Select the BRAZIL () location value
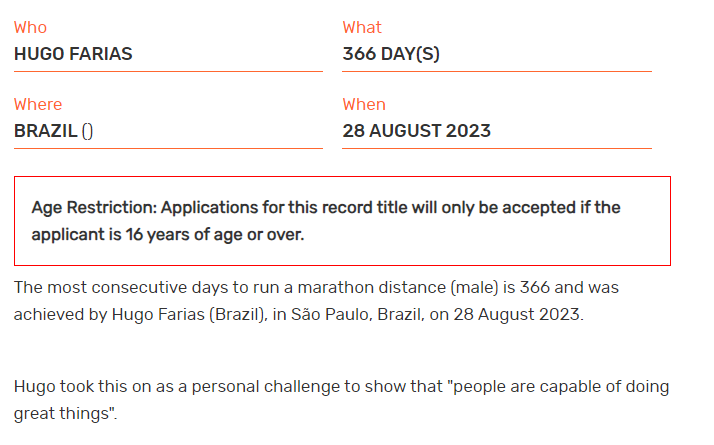 (54, 131)
